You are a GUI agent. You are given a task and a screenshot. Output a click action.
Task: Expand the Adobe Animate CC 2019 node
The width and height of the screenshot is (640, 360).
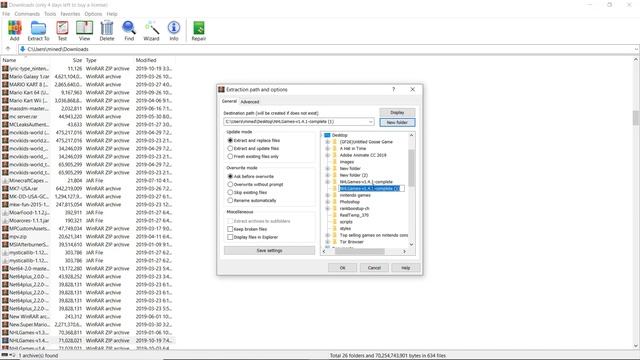tap(327, 155)
